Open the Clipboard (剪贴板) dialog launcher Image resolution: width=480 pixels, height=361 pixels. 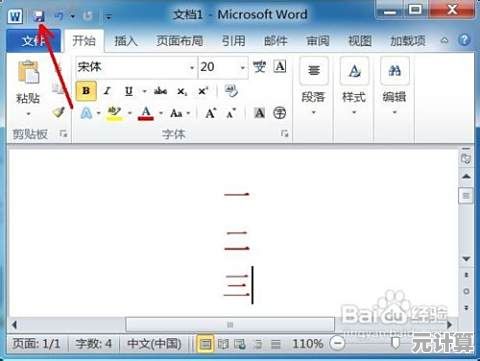[63, 134]
